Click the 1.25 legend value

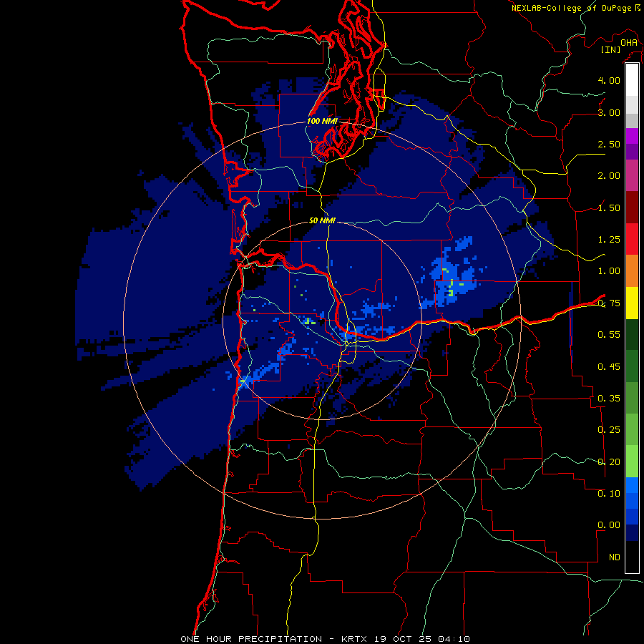[609, 240]
